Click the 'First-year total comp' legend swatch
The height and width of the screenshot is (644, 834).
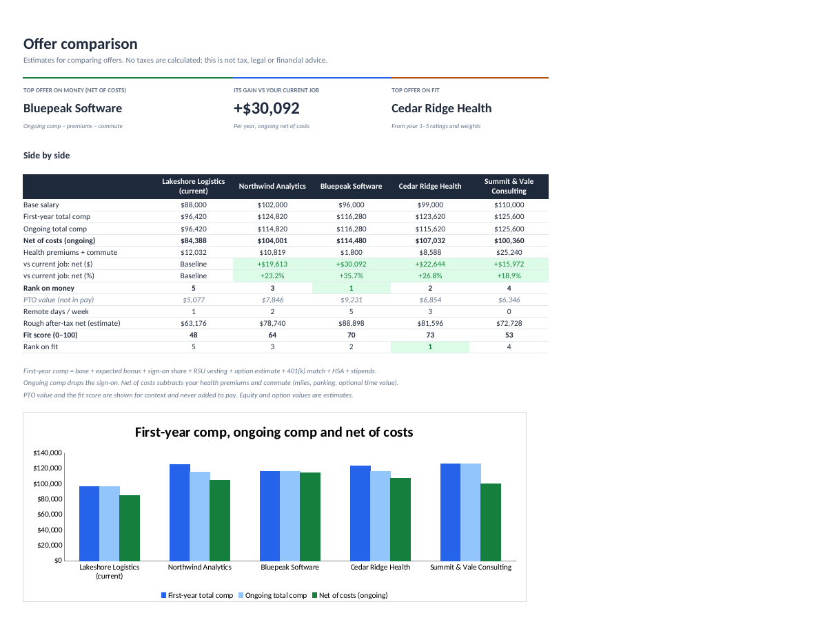tap(164, 595)
